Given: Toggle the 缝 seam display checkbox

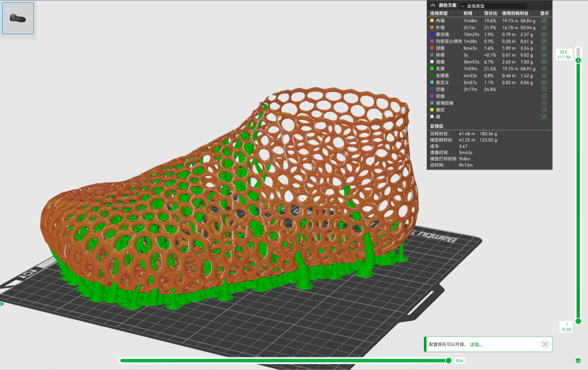Looking at the screenshot, I should point(544,117).
